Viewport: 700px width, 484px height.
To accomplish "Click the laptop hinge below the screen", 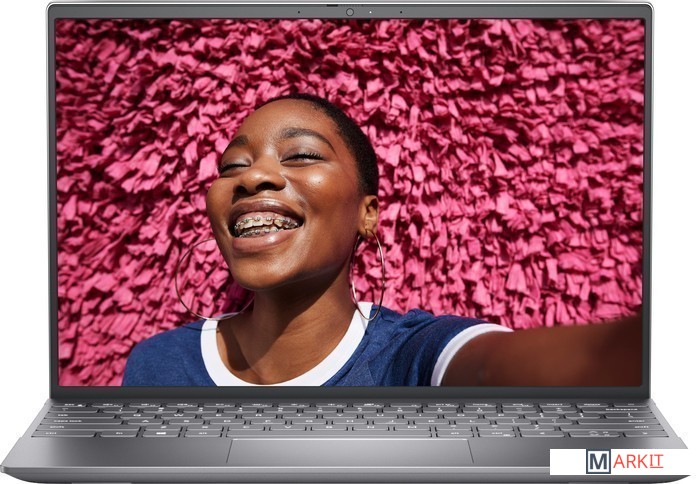I will click(349, 395).
